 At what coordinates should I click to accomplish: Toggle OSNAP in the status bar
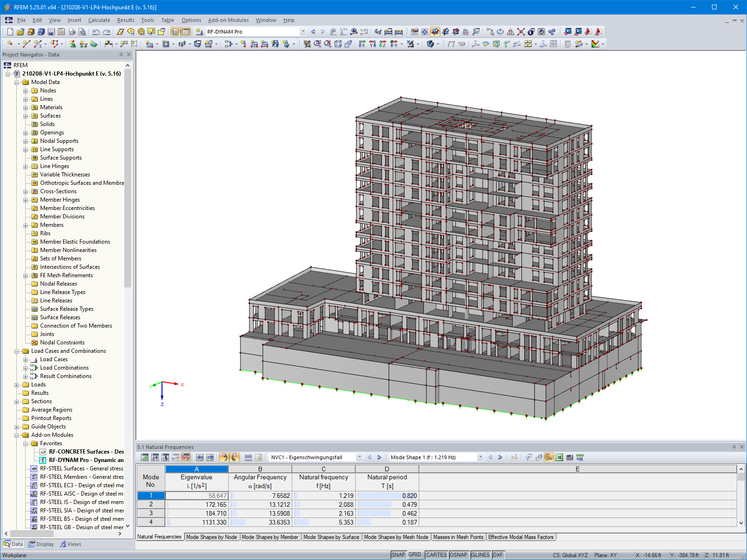click(x=459, y=555)
